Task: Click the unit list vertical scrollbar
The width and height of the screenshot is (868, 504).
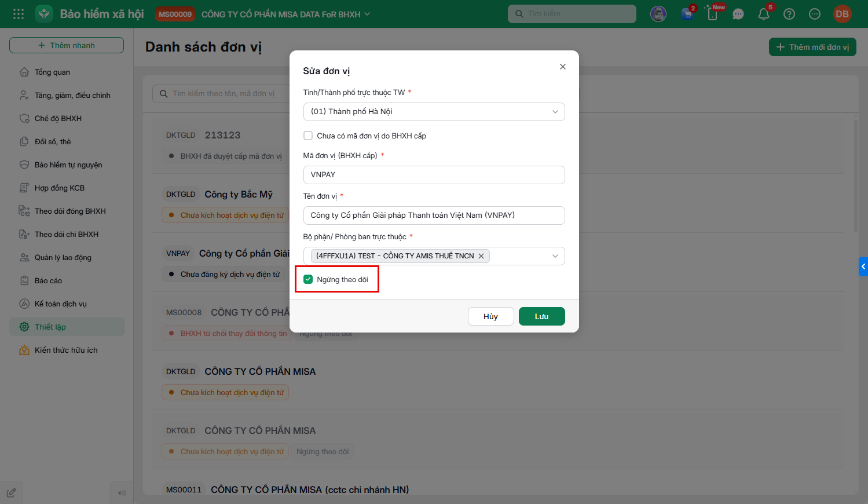Action: tap(856, 176)
